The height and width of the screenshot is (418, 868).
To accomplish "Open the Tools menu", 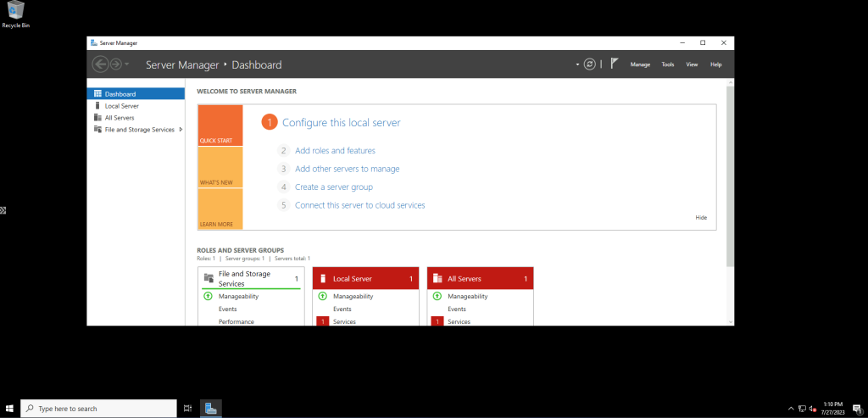I will [668, 64].
